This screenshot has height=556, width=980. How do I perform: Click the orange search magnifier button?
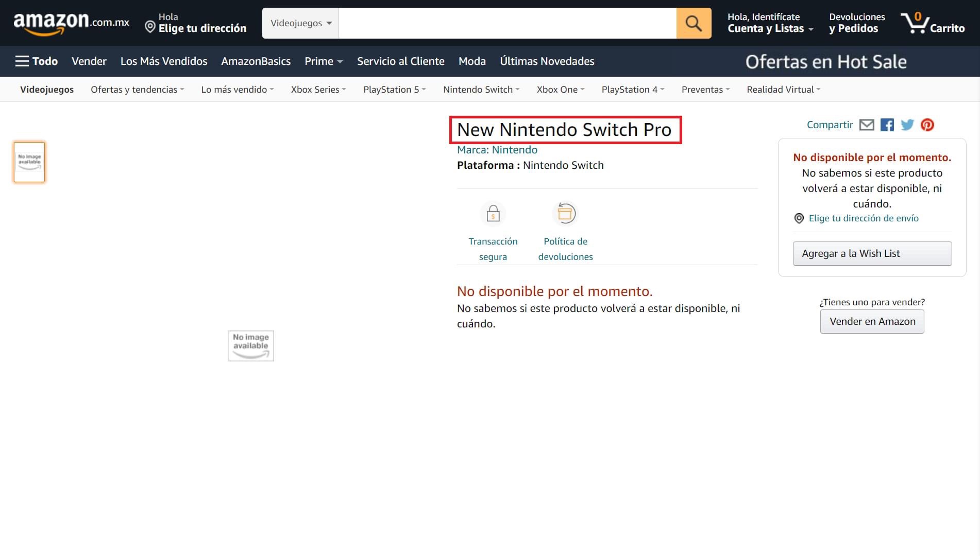pyautogui.click(x=694, y=23)
